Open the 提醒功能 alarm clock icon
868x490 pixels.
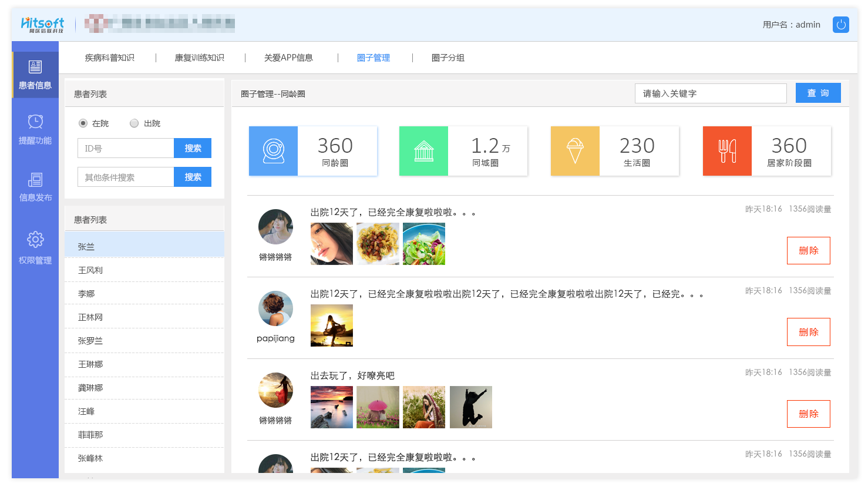(x=35, y=122)
